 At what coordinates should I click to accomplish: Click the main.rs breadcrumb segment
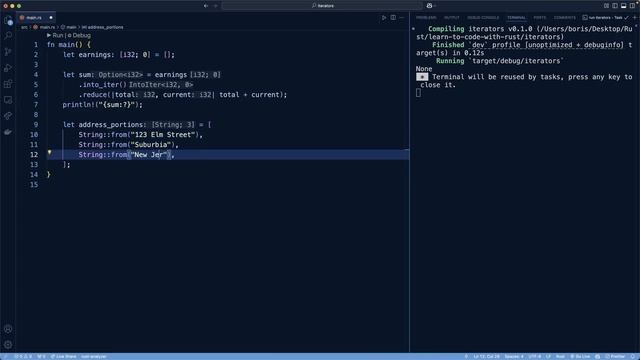pyautogui.click(x=44, y=27)
